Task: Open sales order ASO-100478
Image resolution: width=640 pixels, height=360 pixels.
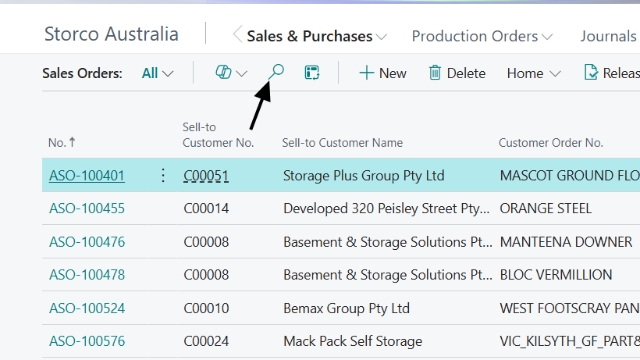Action: coord(87,275)
